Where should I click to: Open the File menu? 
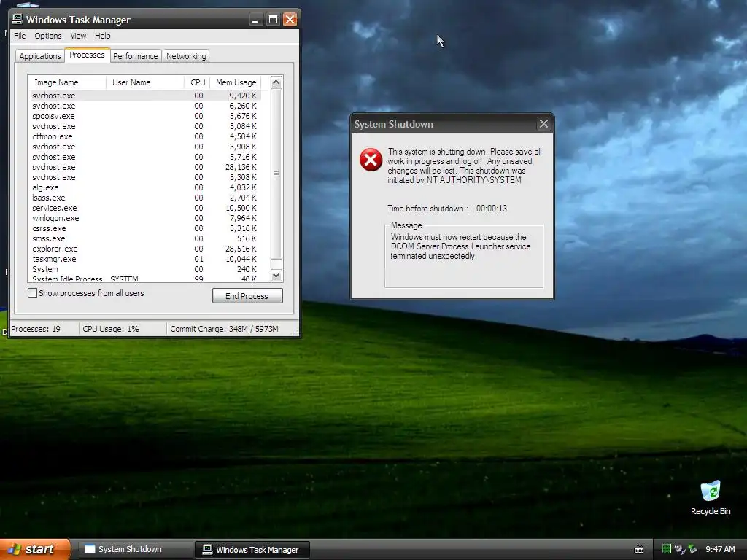(20, 36)
